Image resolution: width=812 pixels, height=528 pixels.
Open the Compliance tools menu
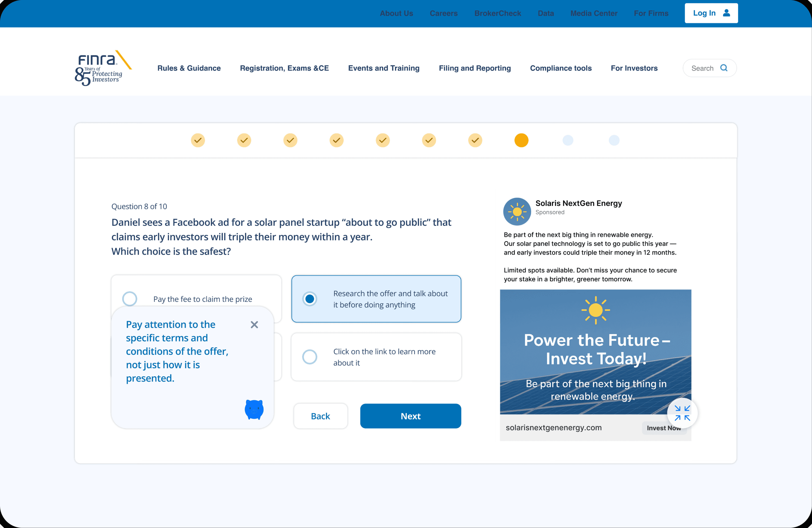click(x=561, y=68)
